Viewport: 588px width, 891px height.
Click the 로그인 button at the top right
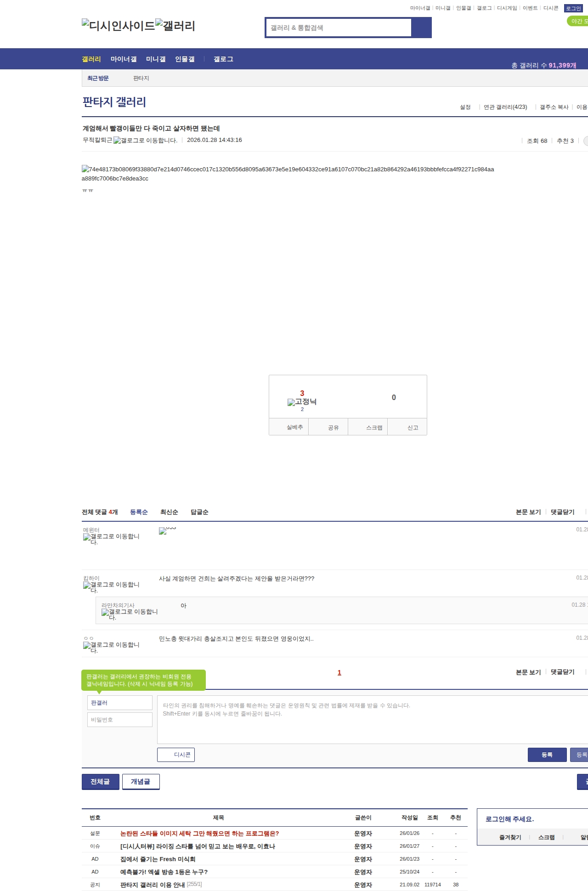(573, 8)
